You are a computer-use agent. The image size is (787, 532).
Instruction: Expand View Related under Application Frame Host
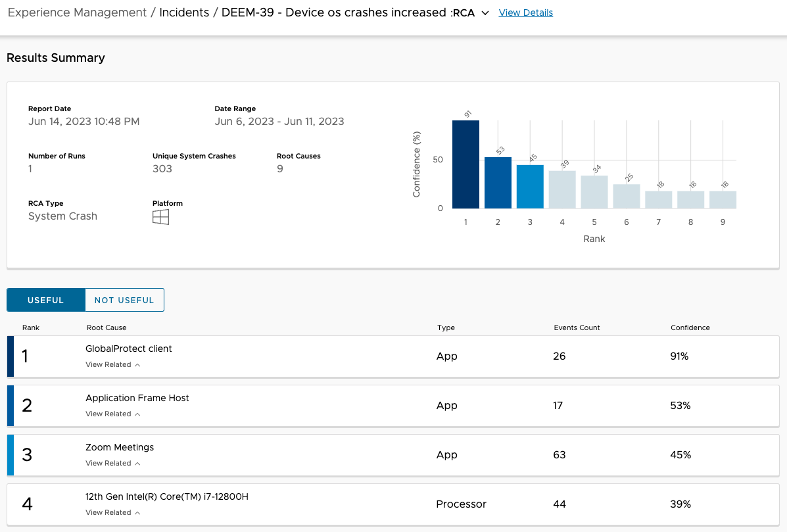[112, 414]
